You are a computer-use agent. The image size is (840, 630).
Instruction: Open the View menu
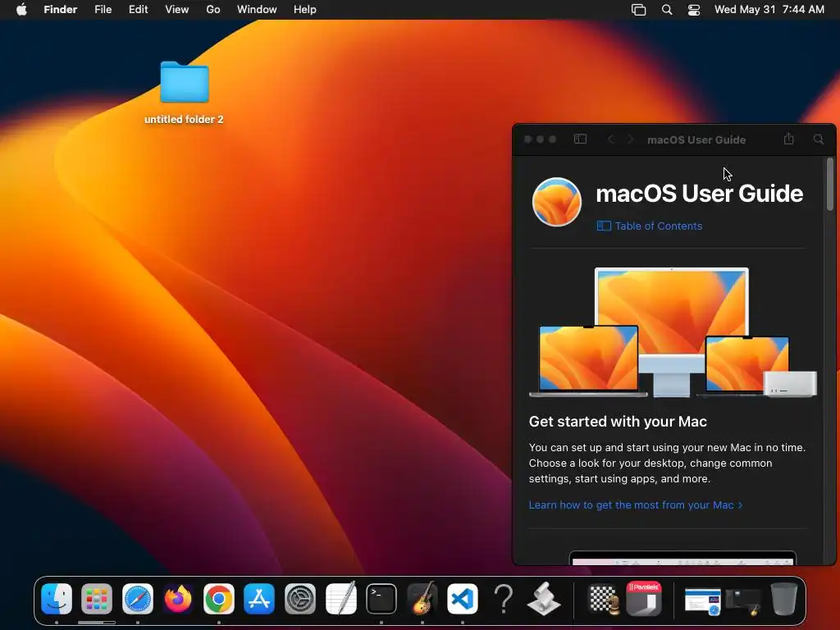click(x=177, y=10)
